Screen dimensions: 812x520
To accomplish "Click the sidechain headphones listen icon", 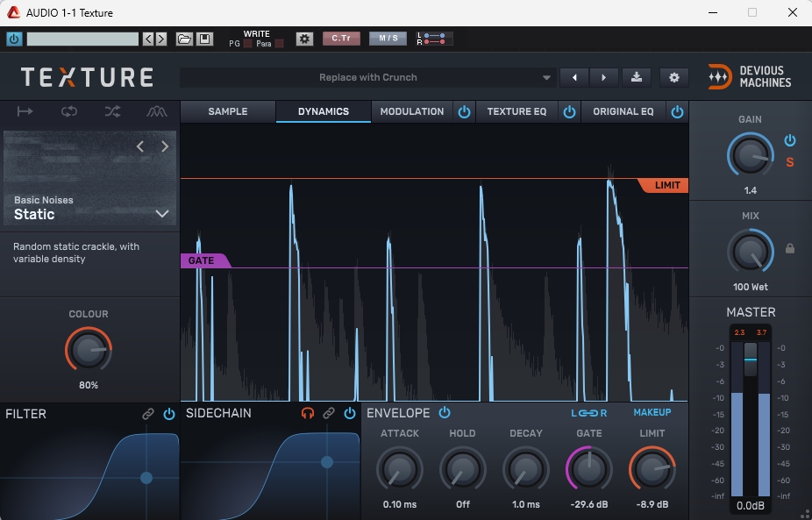I will coord(308,413).
